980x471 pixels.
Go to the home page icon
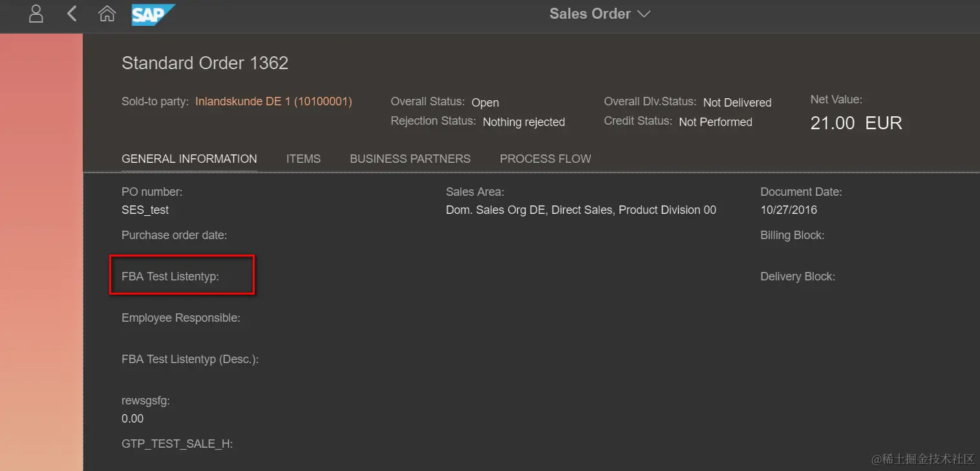click(107, 14)
